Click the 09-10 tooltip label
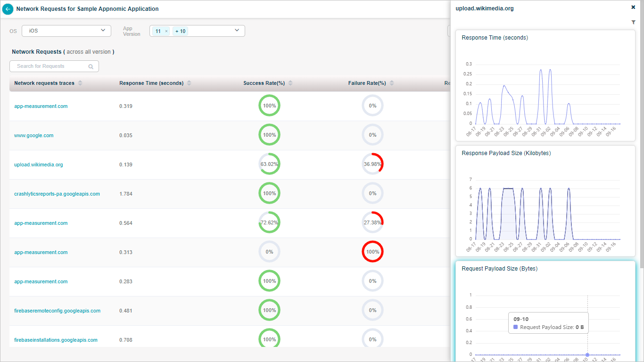The width and height of the screenshot is (644, 362). pyautogui.click(x=520, y=319)
